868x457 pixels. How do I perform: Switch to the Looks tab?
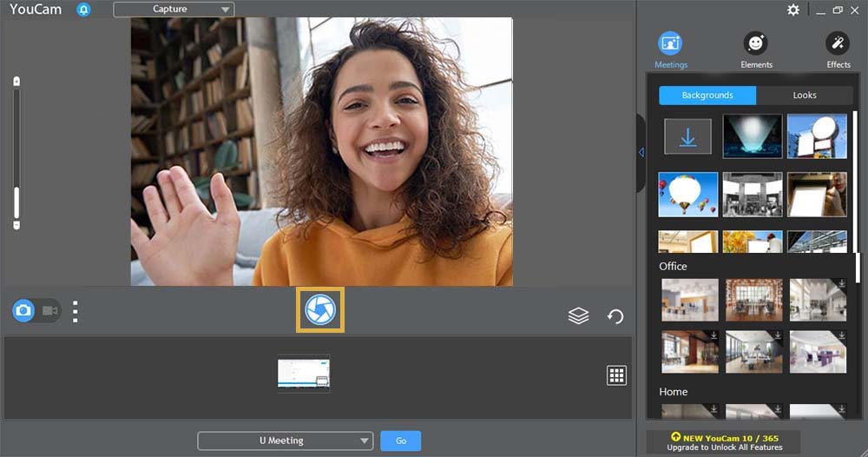(x=804, y=96)
